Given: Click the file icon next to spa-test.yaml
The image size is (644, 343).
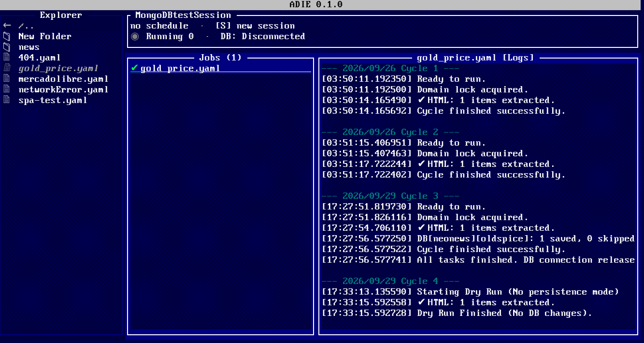Looking at the screenshot, I should 7,100.
